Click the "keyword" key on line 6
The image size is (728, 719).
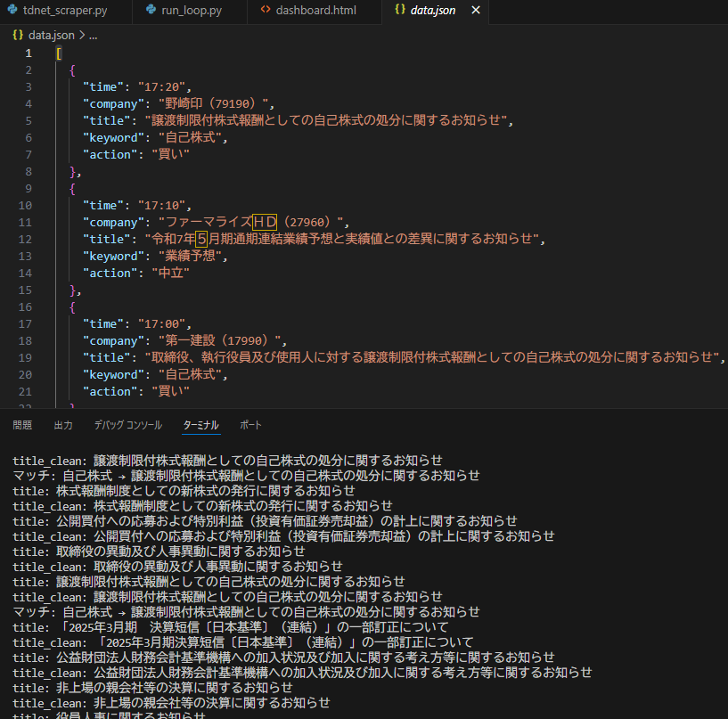tap(114, 137)
